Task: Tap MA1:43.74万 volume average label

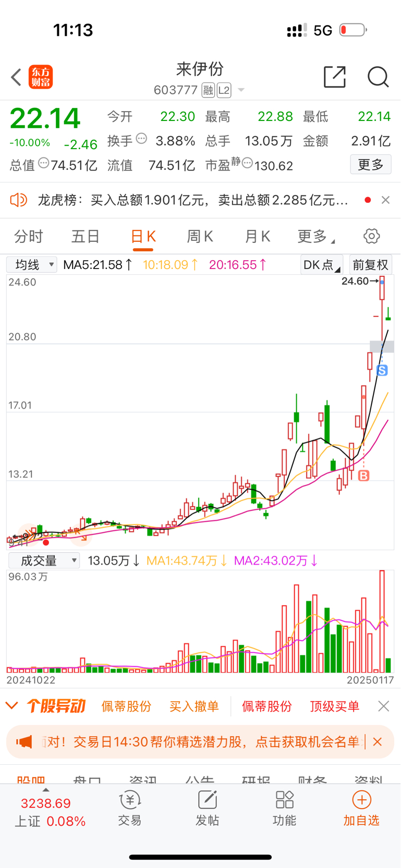Action: pos(187,560)
